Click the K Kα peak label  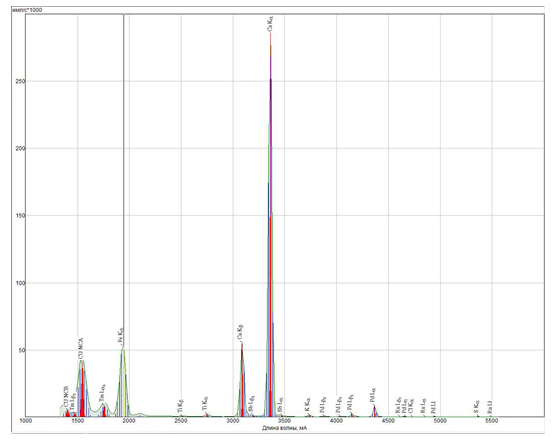pyautogui.click(x=308, y=405)
